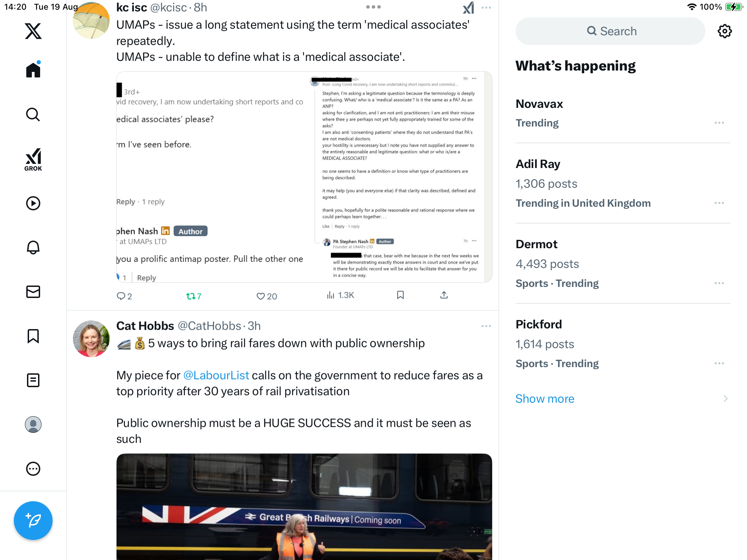Open options for Novavax trend
The image size is (747, 560).
click(719, 123)
